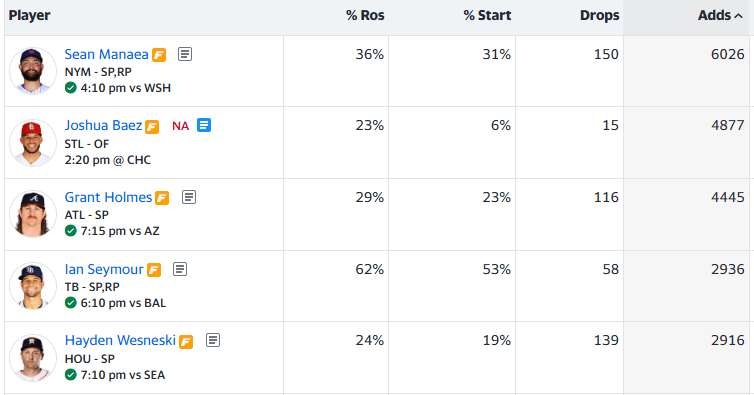Sort the table by % Ros column

tap(365, 15)
